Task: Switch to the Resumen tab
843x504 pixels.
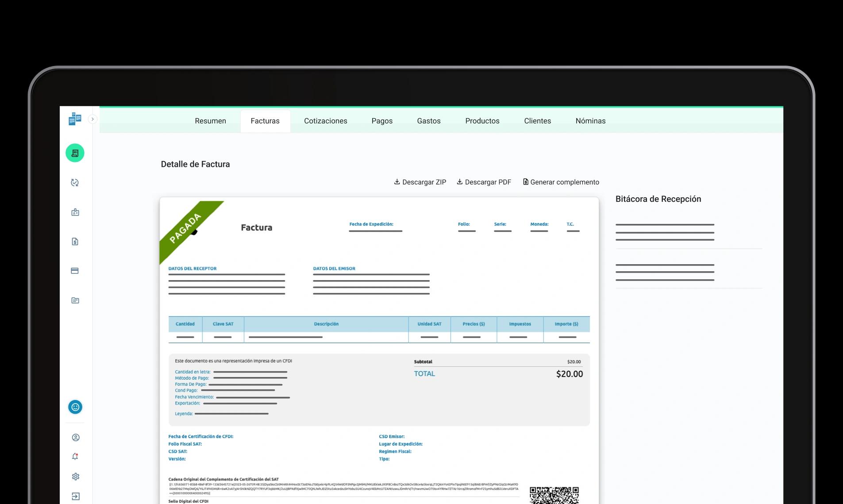Action: (210, 121)
